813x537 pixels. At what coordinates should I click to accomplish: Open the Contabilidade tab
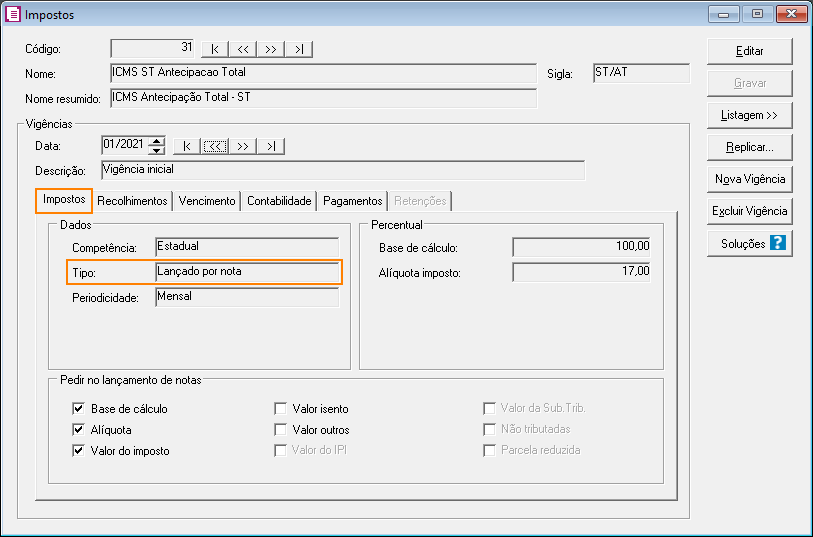pos(279,201)
